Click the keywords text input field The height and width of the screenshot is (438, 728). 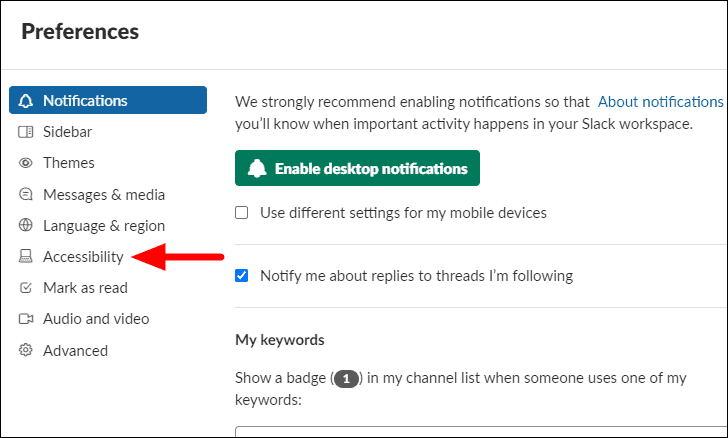(x=481, y=432)
